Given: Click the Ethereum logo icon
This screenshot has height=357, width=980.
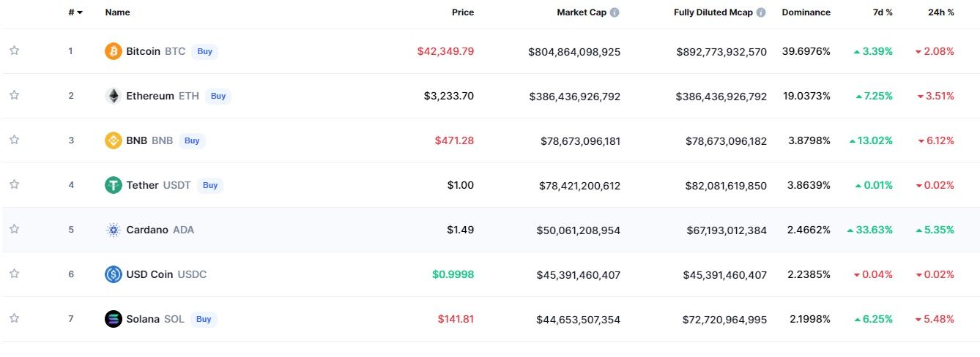Looking at the screenshot, I should click(114, 96).
